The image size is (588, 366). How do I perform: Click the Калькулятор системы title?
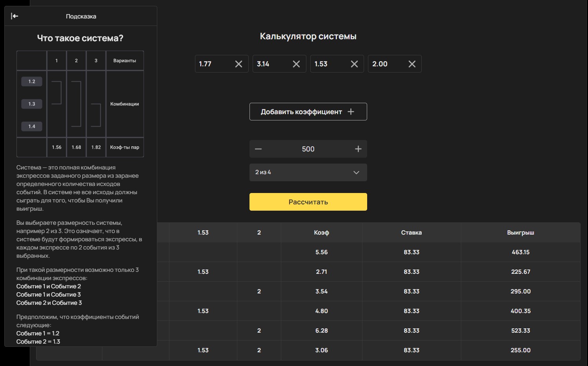pos(308,36)
